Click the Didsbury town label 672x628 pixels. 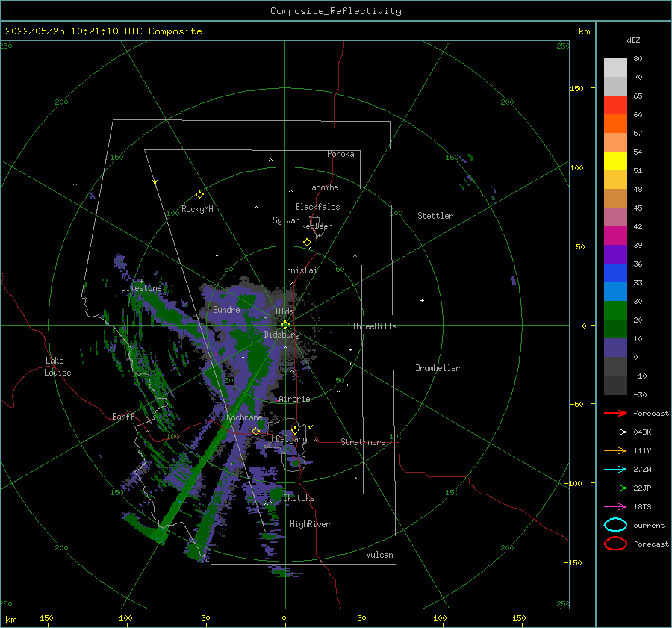(281, 335)
